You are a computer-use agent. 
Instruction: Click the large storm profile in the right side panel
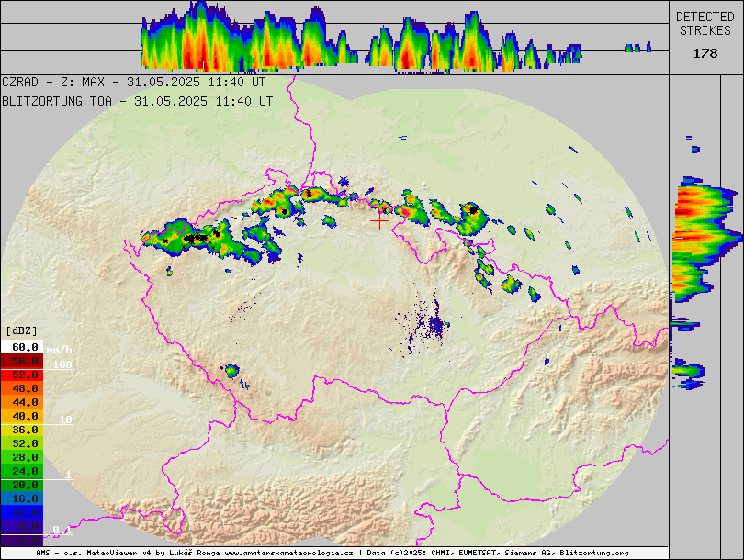pos(703,234)
